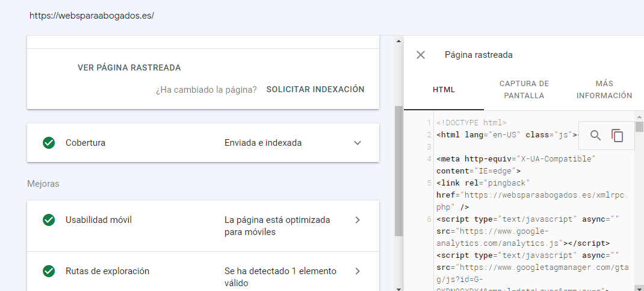Viewport: 644px width, 291px height.
Task: Click the meta http-equiv code line
Action: tap(516, 165)
